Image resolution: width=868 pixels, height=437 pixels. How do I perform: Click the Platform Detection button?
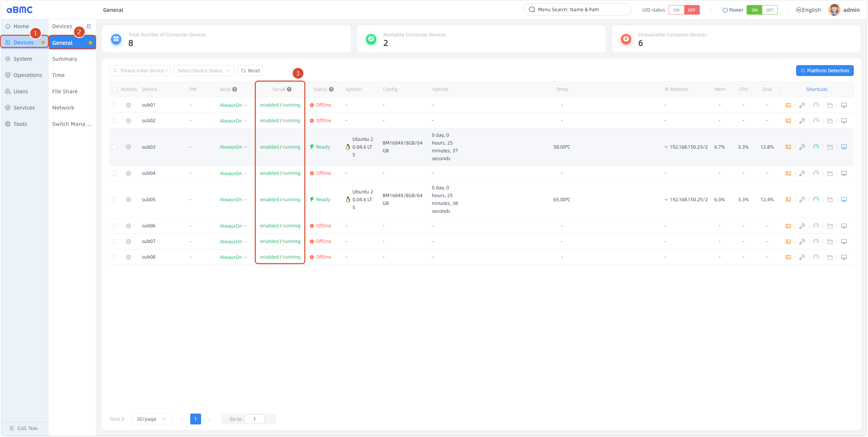click(825, 71)
